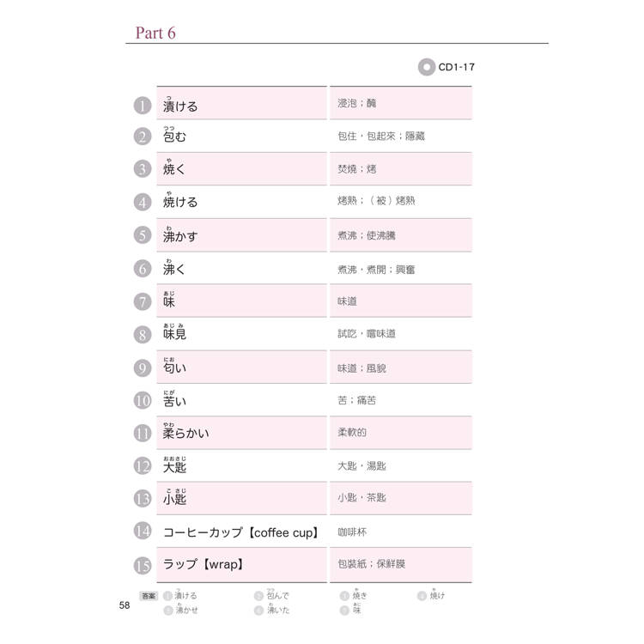Viewport: 644px width, 644px height.
Task: Select the word 漬ける in row 1
Action: pyautogui.click(x=180, y=106)
